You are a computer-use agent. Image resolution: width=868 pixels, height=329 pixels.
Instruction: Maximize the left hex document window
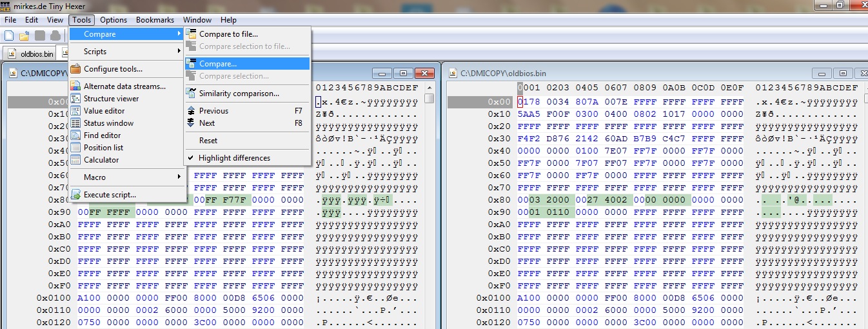(x=404, y=73)
